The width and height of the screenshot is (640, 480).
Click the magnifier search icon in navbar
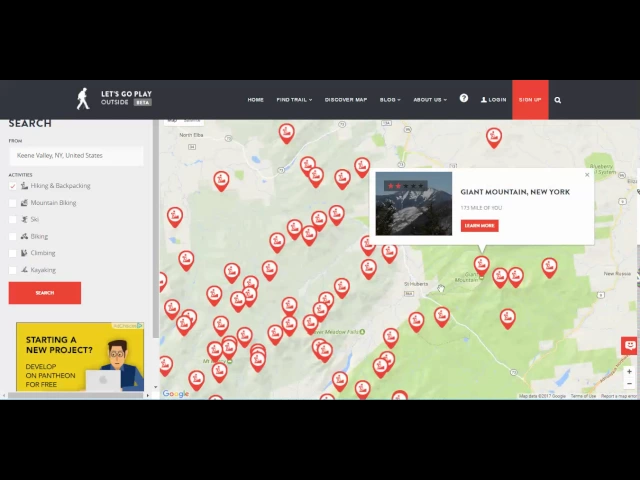click(x=558, y=100)
